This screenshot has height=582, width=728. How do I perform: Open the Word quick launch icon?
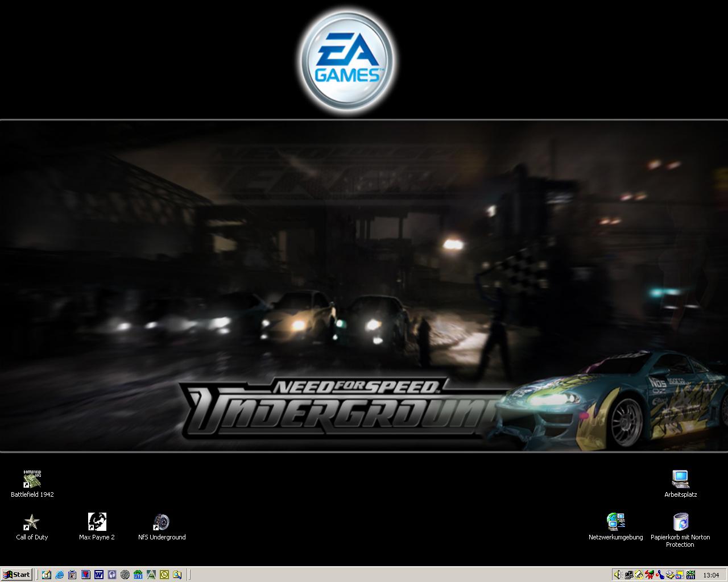98,575
